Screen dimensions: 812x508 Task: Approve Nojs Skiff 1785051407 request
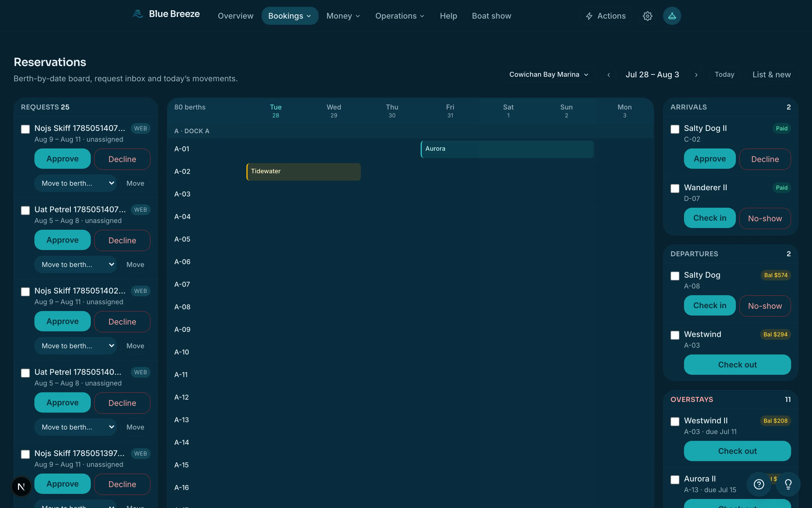(x=62, y=159)
